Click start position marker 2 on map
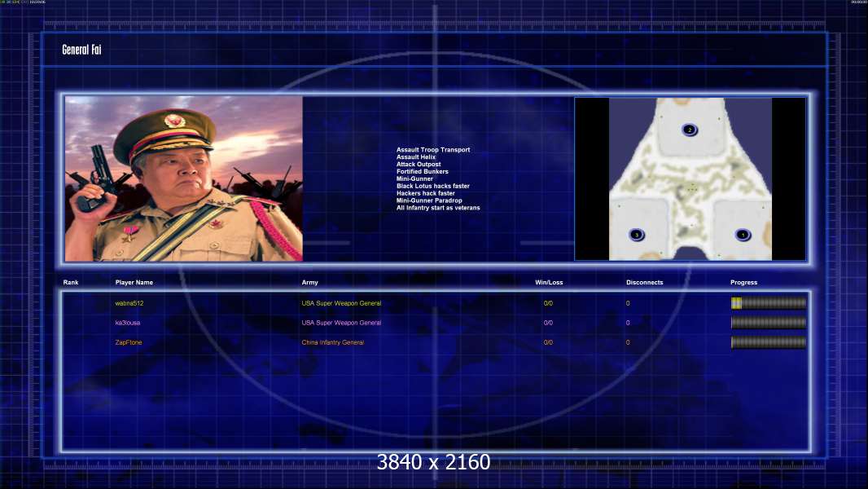This screenshot has width=868, height=489. pyautogui.click(x=689, y=130)
